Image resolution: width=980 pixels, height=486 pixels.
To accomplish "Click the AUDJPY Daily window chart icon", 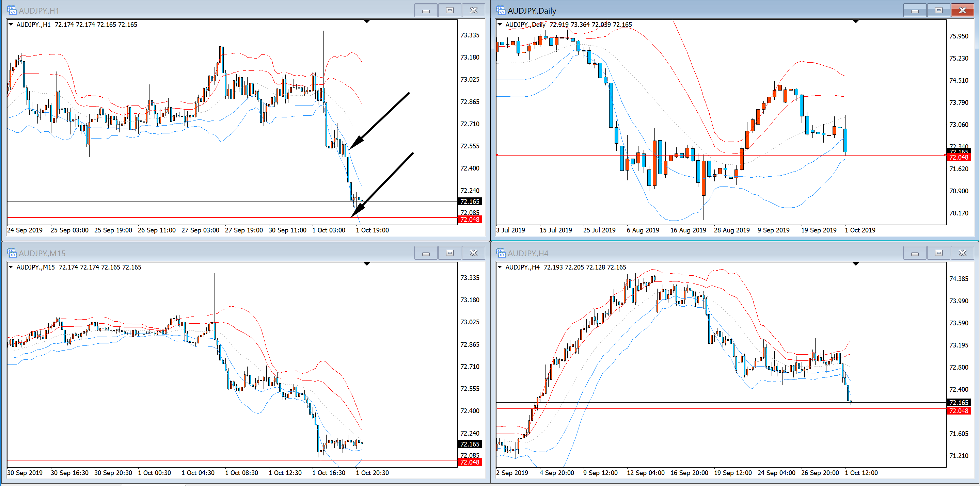I will click(501, 10).
